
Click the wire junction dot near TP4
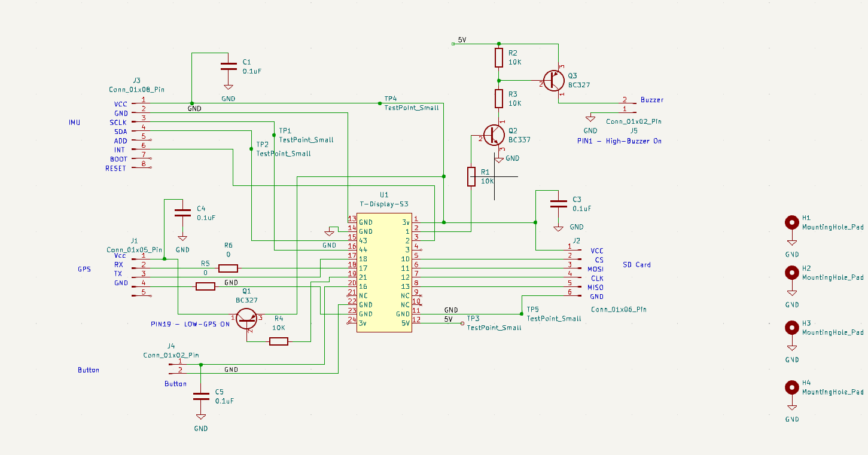(x=379, y=103)
